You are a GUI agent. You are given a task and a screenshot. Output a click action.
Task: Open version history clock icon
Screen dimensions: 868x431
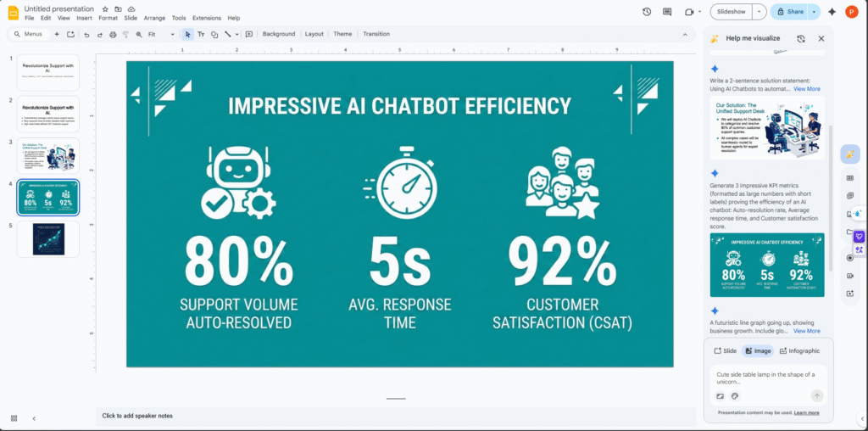pos(647,12)
